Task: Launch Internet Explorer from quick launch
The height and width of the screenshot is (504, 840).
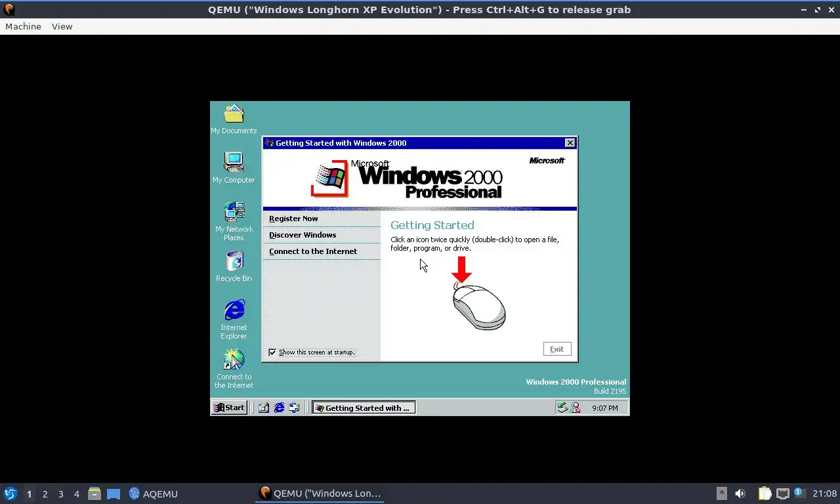Action: tap(279, 408)
